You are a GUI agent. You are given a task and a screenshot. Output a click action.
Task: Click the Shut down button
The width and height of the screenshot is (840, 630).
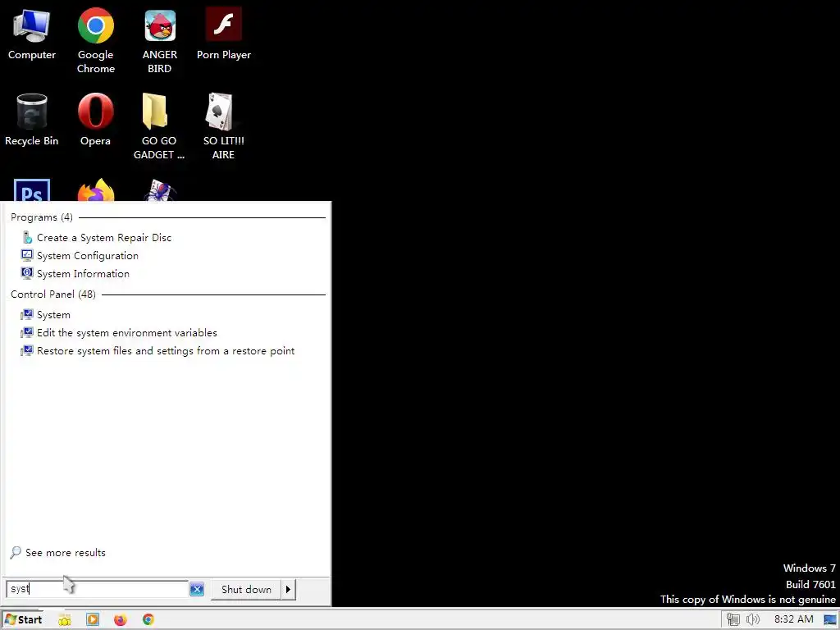[x=246, y=589]
